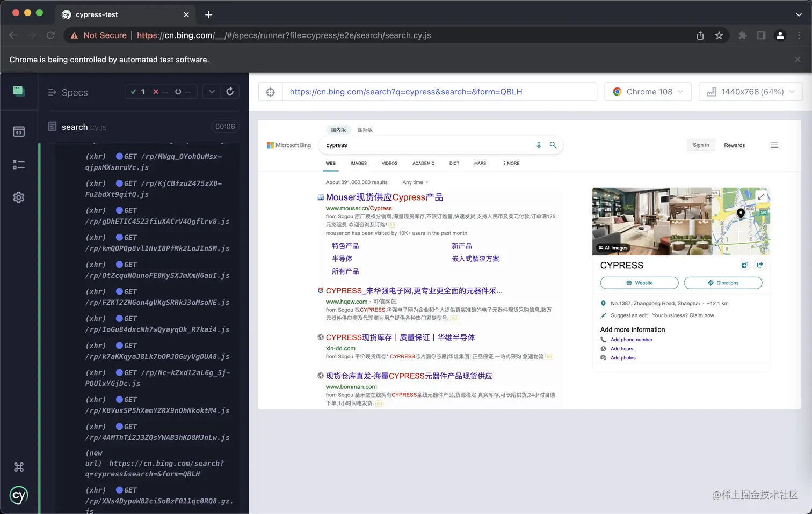This screenshot has height=514, width=812.
Task: Open the Bing hamburger menu
Action: 774,145
